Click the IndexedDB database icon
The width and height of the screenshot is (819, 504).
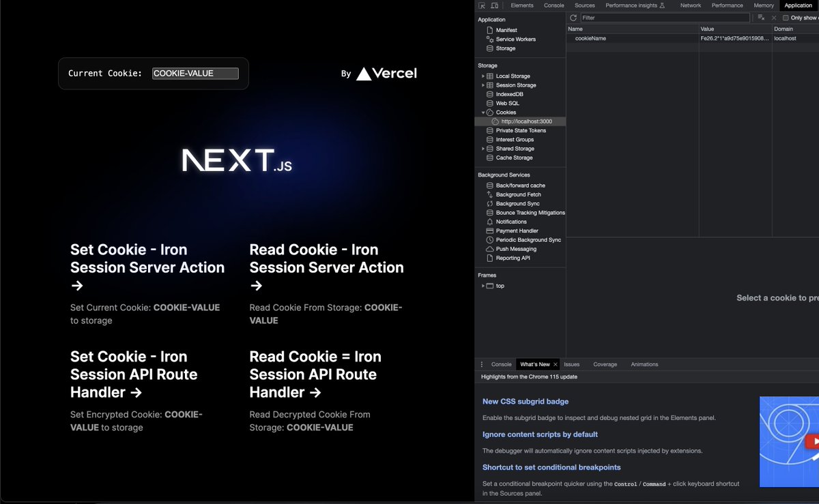click(x=490, y=94)
